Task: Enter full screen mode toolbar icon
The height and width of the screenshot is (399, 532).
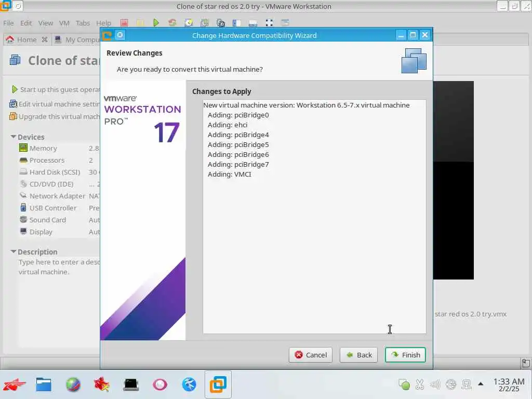Action: (269, 23)
